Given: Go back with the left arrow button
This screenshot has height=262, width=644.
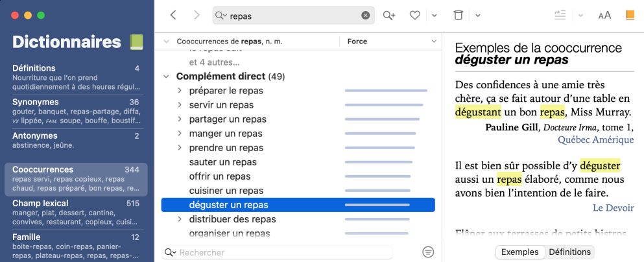Looking at the screenshot, I should point(173,15).
